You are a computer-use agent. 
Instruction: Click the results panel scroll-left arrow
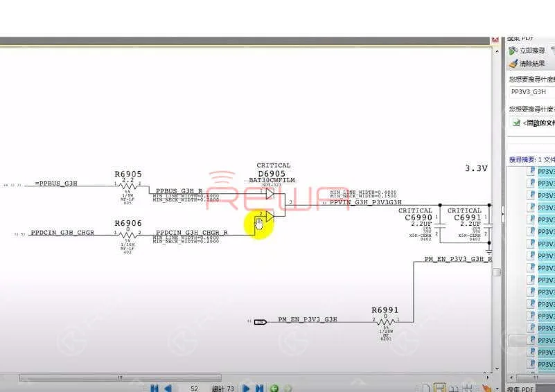[x=511, y=377]
